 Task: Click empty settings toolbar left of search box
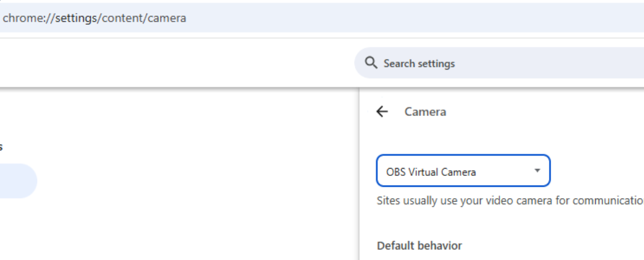[176, 63]
